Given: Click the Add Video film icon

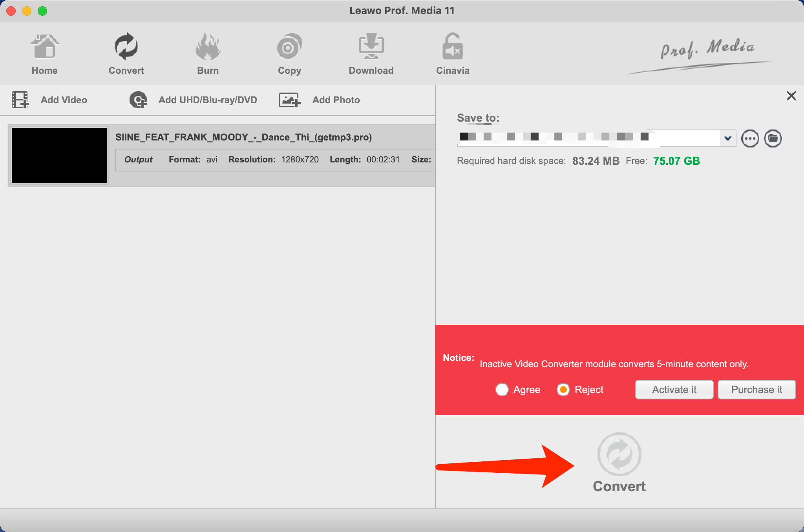Looking at the screenshot, I should (x=20, y=100).
